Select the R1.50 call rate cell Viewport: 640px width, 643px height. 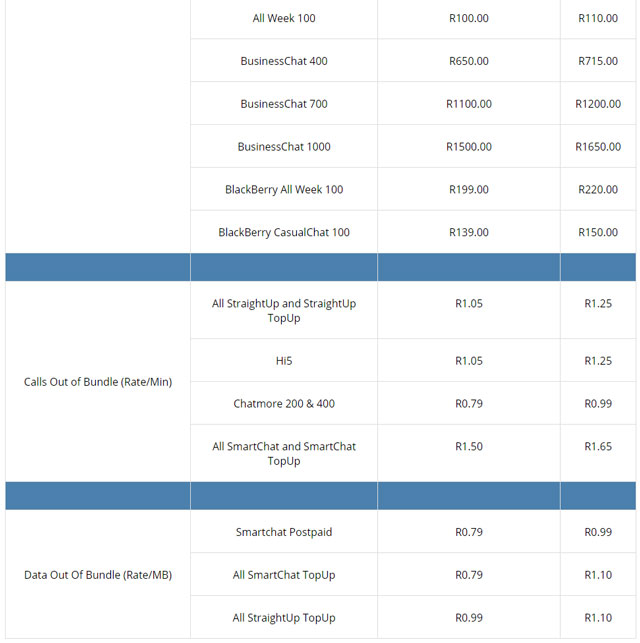[469, 446]
